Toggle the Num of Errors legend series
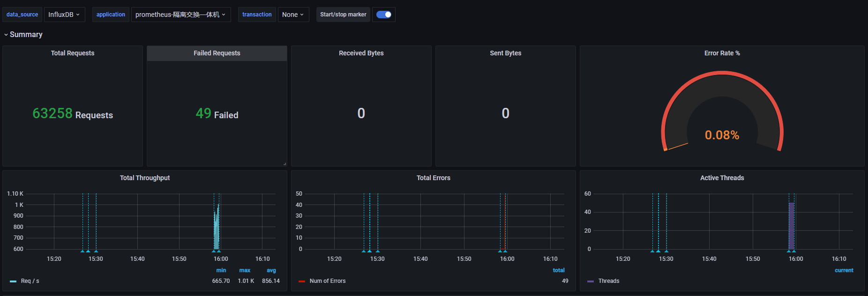Screen dimensions: 868x296 point(328,281)
